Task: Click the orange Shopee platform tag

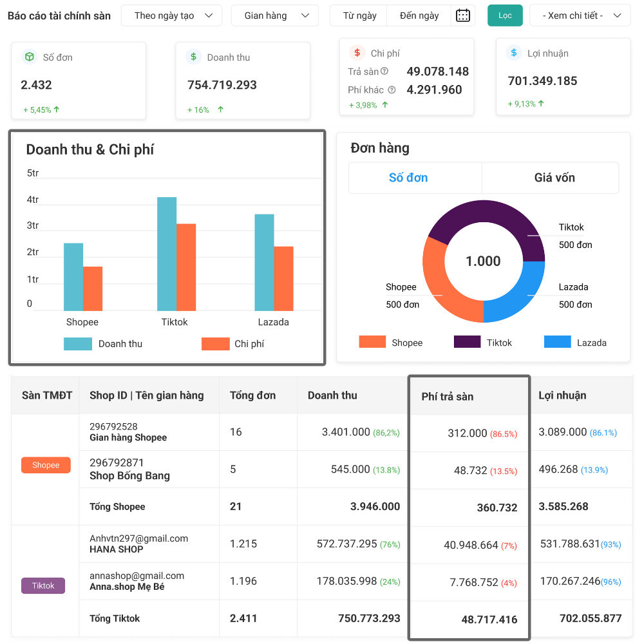Action: [x=46, y=465]
